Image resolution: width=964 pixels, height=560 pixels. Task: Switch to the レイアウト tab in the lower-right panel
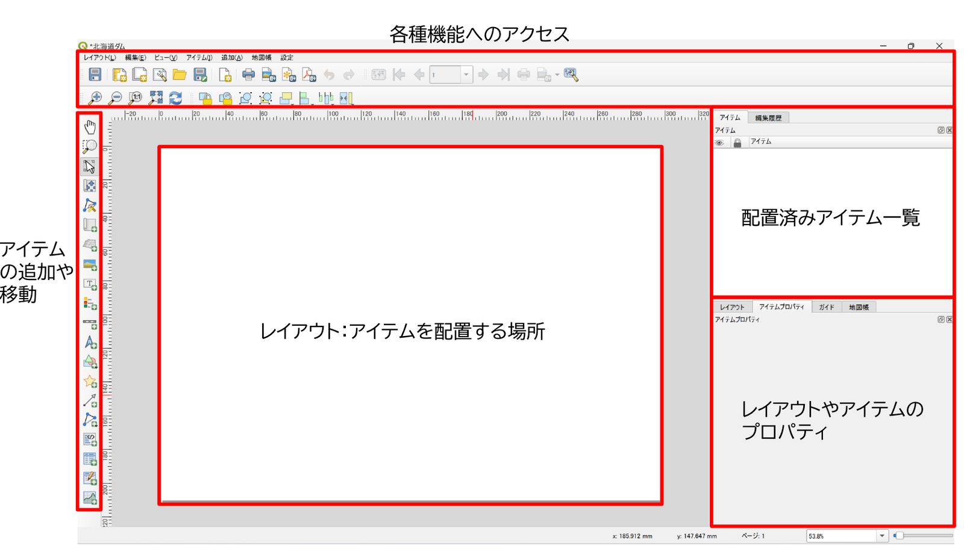pyautogui.click(x=732, y=307)
